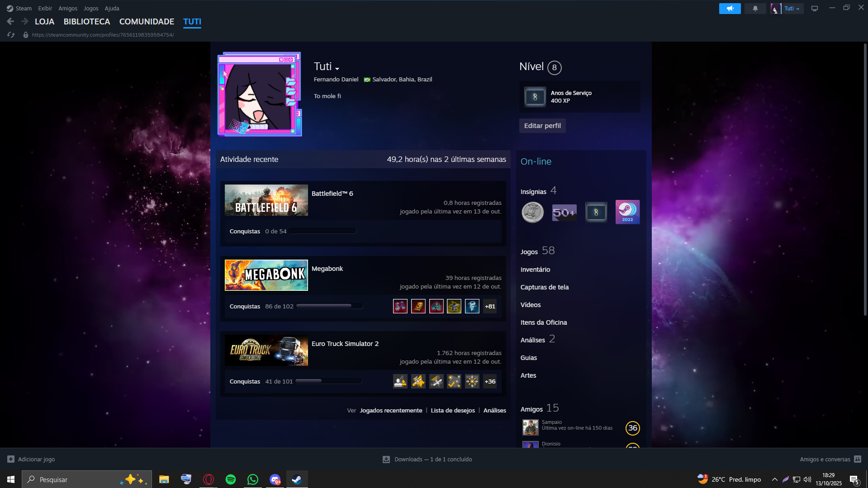This screenshot has height=488, width=868.
Task: Open the Jogos menu
Action: pyautogui.click(x=90, y=9)
